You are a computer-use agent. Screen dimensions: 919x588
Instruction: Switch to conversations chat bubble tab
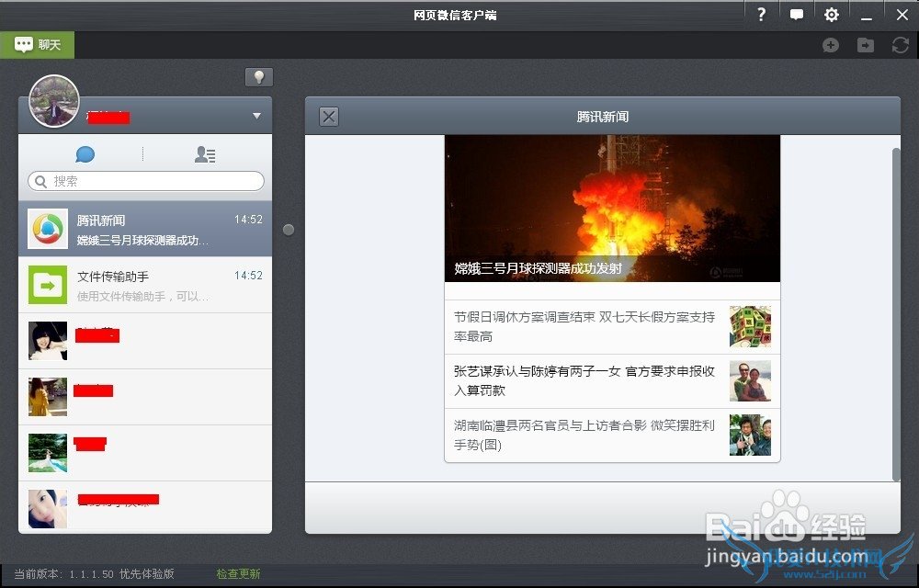(85, 154)
